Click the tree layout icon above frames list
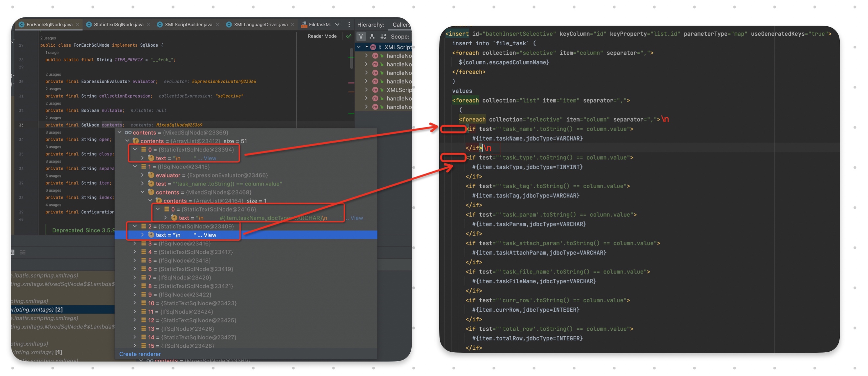Viewport: 868px width, 376px height. (x=23, y=252)
